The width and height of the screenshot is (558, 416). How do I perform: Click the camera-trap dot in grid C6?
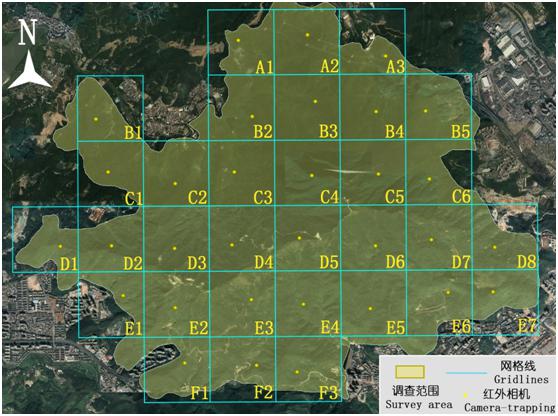tap(430, 179)
